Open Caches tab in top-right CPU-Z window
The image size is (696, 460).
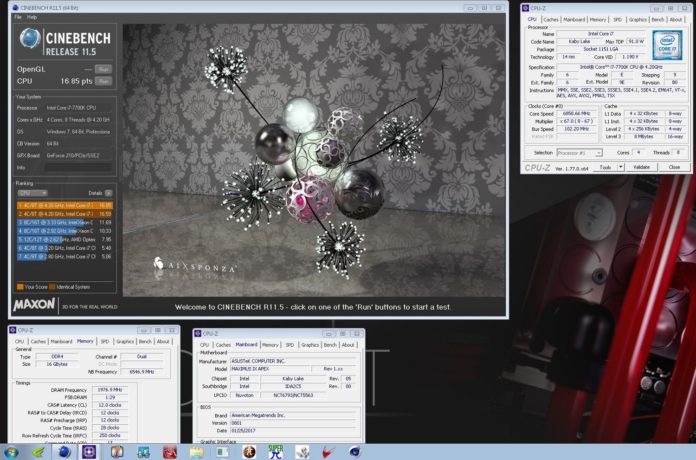click(x=551, y=20)
